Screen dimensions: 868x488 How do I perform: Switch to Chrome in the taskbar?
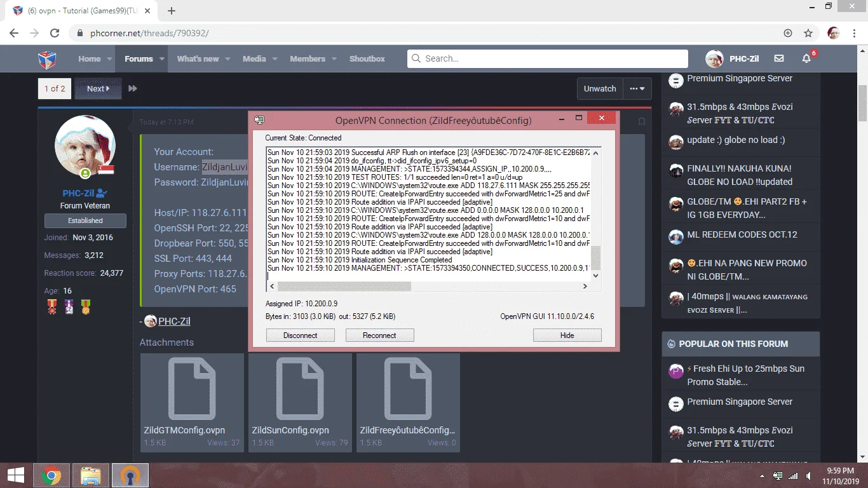tap(51, 475)
